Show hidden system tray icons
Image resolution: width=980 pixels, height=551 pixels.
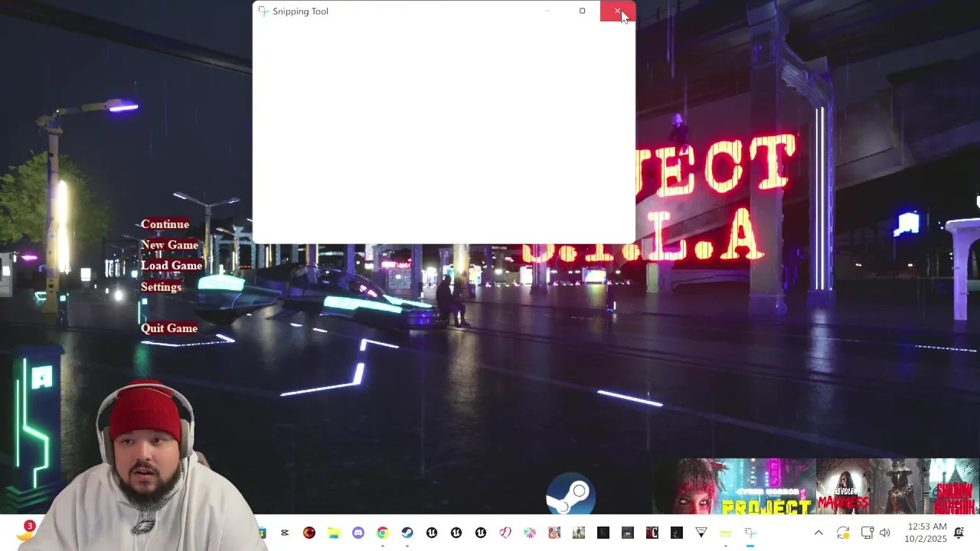coord(818,533)
